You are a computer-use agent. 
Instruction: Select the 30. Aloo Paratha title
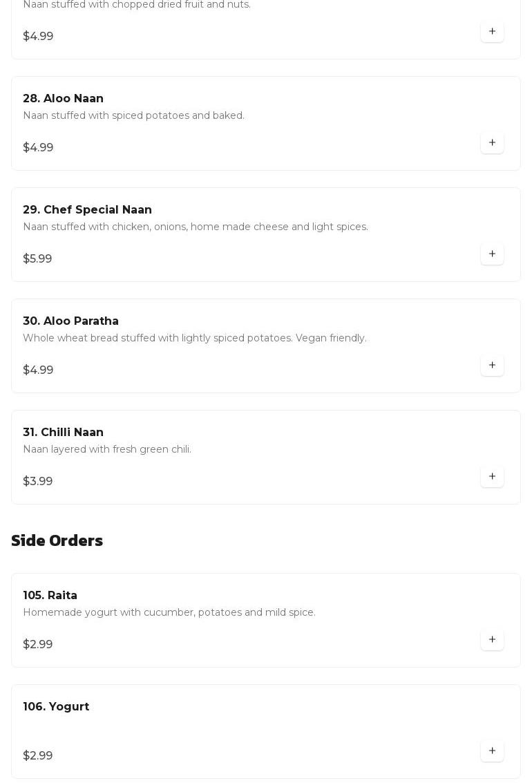click(71, 321)
